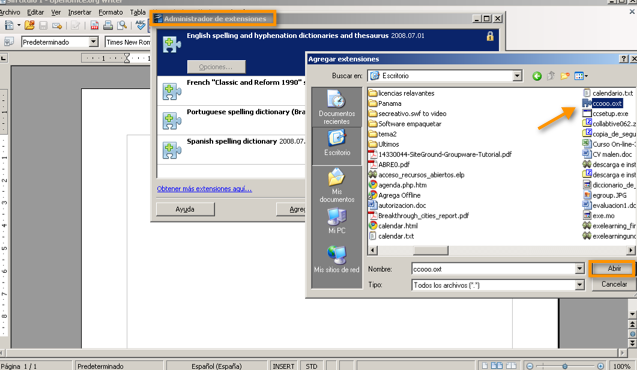Click the Cancelar button in file dialog
Screen dimensions: 637x370
pyautogui.click(x=614, y=284)
